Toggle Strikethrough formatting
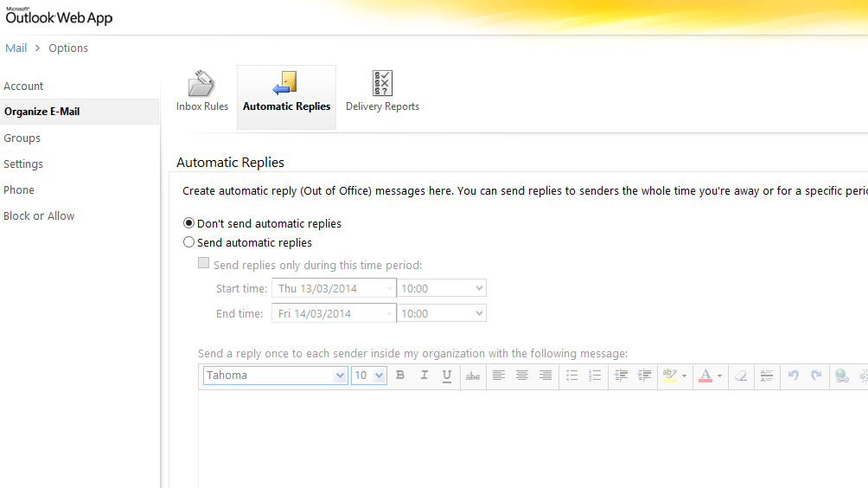Viewport: 868px width, 488px height. (x=473, y=376)
